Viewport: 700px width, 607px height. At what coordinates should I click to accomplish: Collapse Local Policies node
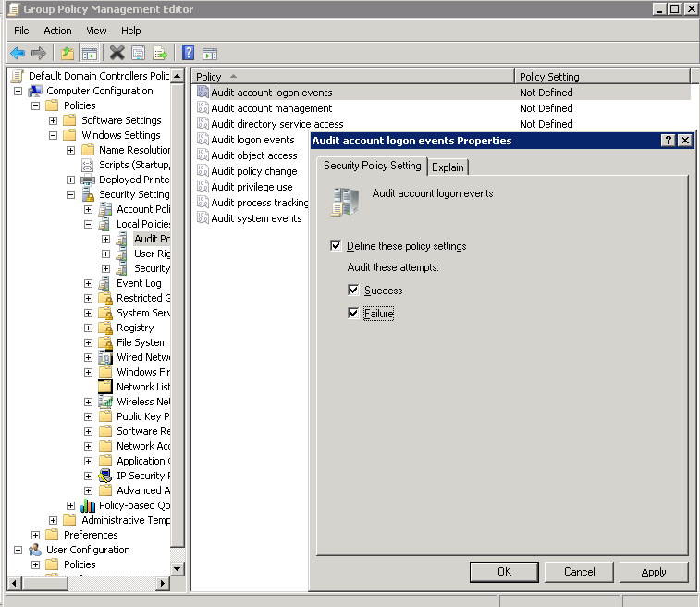[x=89, y=224]
